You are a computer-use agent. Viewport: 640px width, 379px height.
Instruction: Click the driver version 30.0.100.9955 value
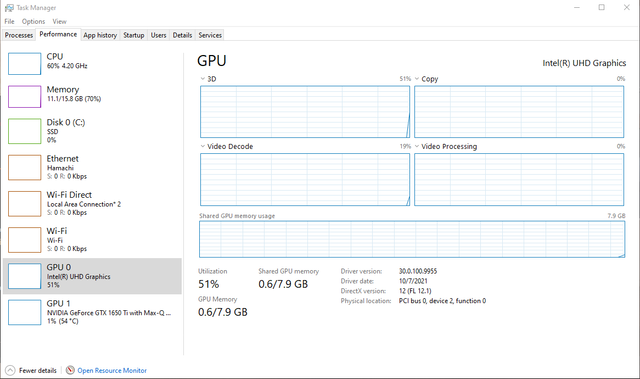click(x=418, y=271)
